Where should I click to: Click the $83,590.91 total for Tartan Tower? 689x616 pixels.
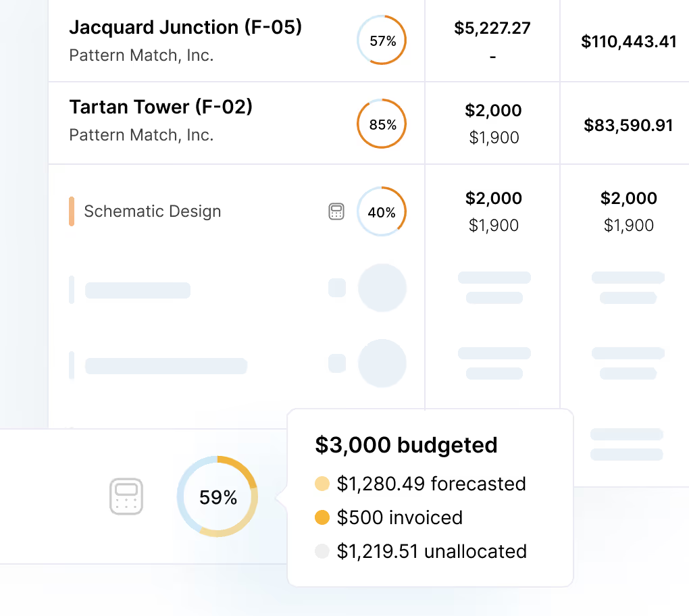pyautogui.click(x=628, y=125)
